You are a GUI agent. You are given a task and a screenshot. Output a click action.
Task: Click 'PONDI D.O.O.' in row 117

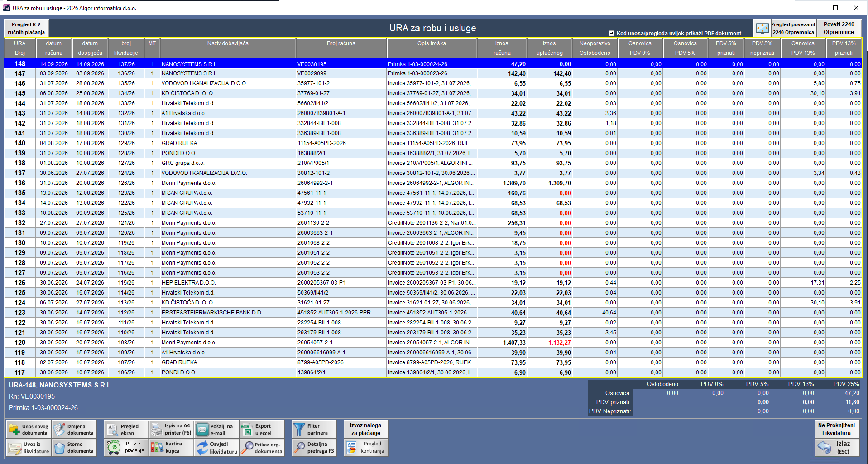pos(228,372)
